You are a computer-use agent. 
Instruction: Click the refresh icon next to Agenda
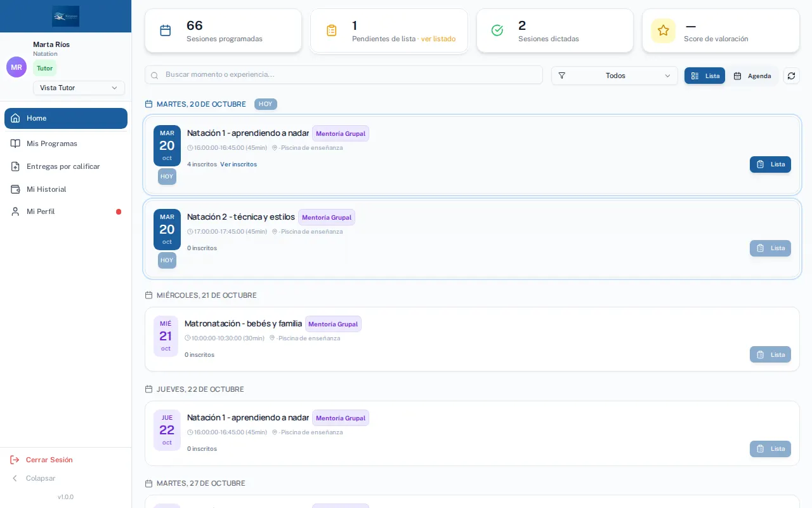(x=791, y=76)
